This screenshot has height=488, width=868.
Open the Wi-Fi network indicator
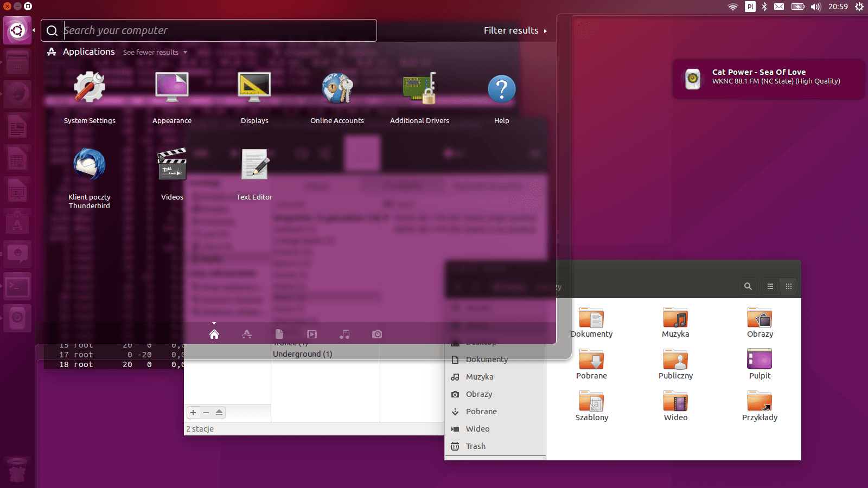pyautogui.click(x=733, y=7)
